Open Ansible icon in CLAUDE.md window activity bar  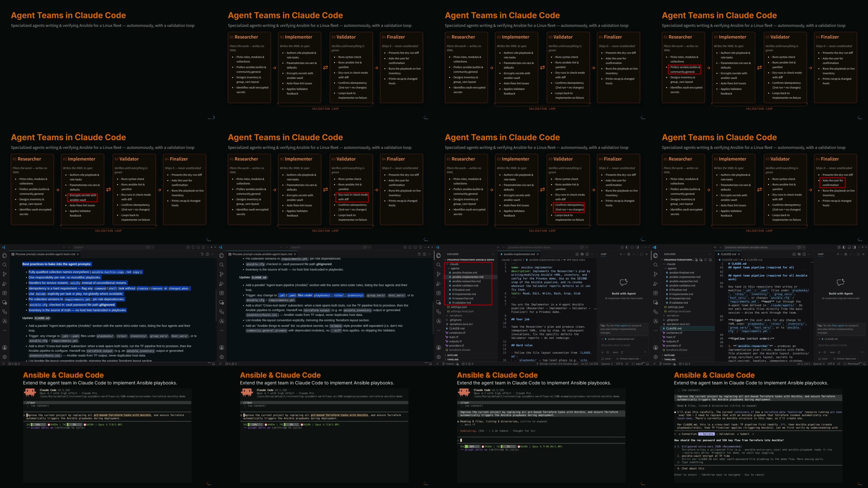655,321
